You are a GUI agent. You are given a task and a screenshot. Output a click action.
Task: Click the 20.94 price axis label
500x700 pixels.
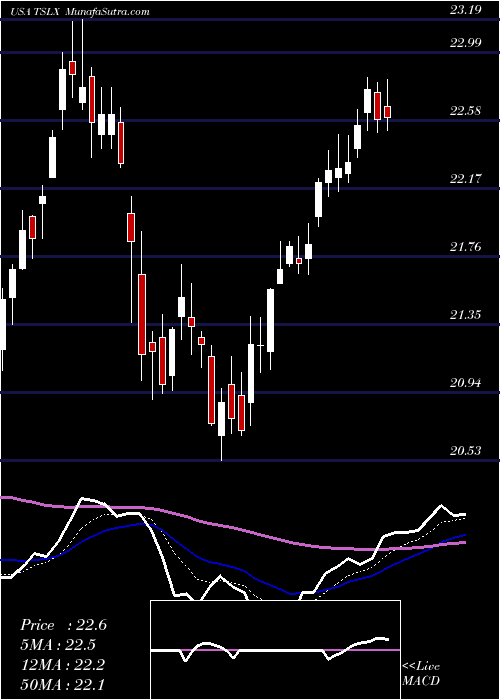click(x=466, y=383)
